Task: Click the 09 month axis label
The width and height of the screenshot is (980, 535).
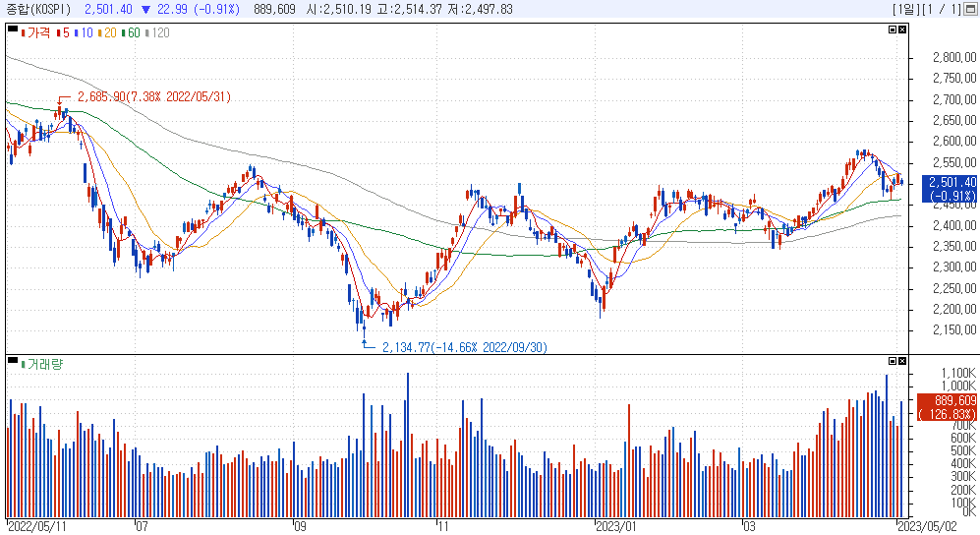Action: pos(300,526)
